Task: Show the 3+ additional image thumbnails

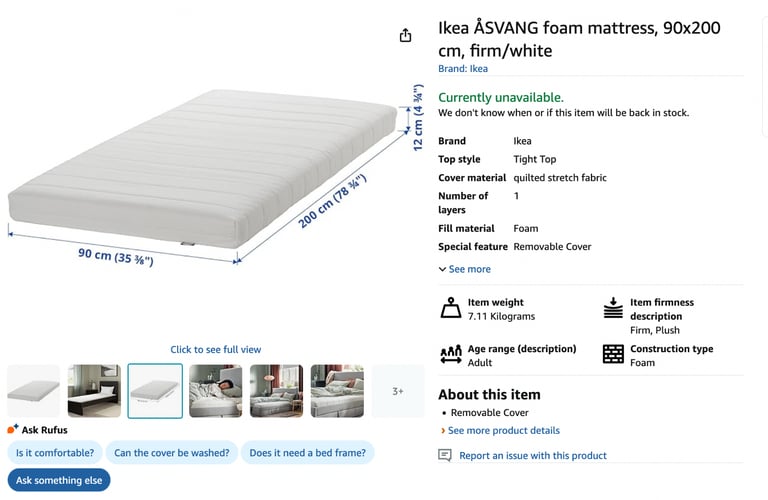Action: pyautogui.click(x=398, y=391)
